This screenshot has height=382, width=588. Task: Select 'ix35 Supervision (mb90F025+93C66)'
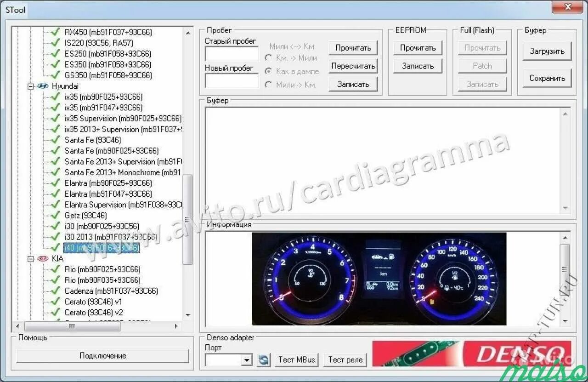[x=123, y=118]
